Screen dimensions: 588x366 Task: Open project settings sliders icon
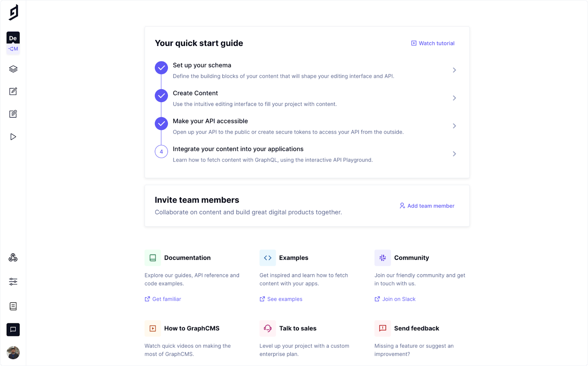pos(13,282)
